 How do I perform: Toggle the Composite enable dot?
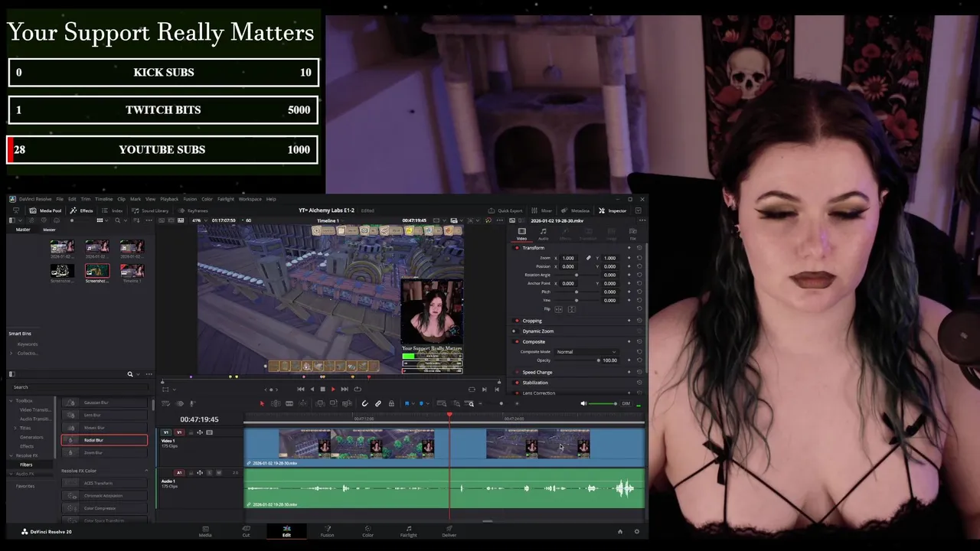pyautogui.click(x=517, y=342)
